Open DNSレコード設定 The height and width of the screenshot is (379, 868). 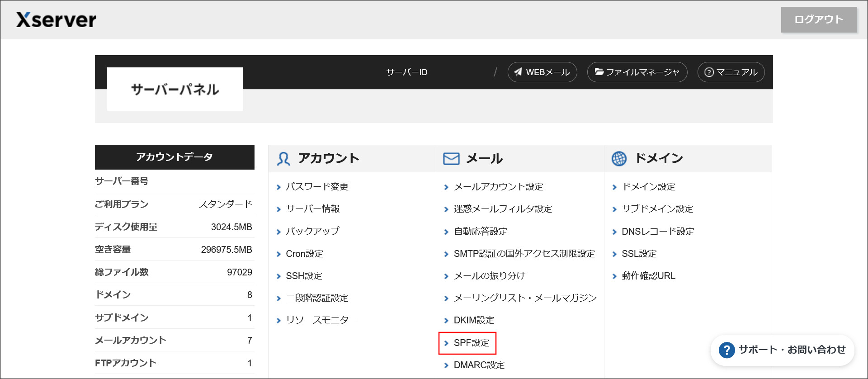tap(658, 232)
